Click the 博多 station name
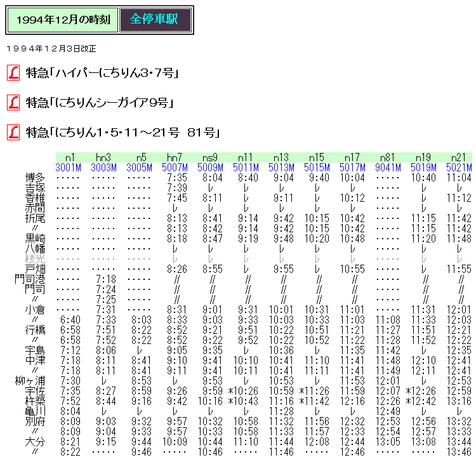Screen dimensions: 476x457 (36, 178)
